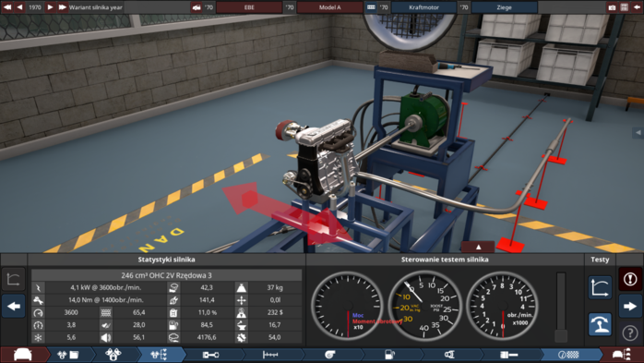Click the Statystyki silnika panel title
The width and height of the screenshot is (644, 363).
166,260
